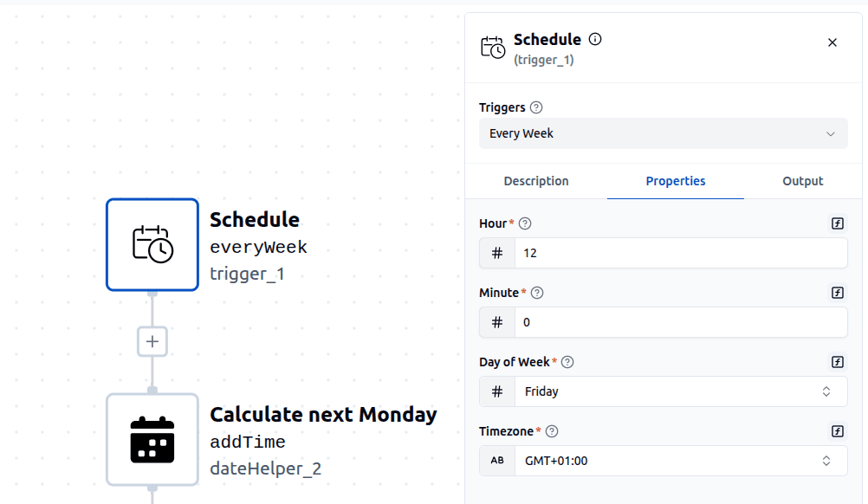868x504 pixels.
Task: Close the Schedule properties panel
Action: point(832,42)
